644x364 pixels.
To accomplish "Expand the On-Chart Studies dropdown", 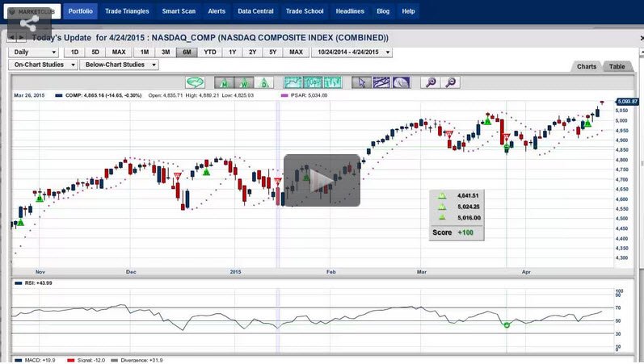I will click(x=42, y=65).
